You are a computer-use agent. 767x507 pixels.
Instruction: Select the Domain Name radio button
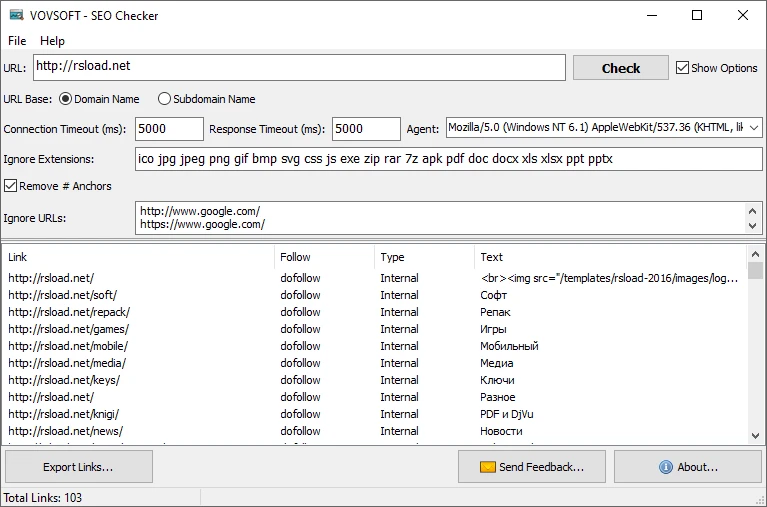[x=66, y=99]
